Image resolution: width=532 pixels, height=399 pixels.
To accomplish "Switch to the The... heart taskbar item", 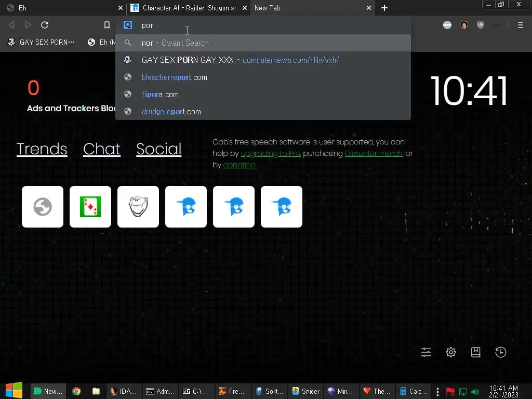I will pyautogui.click(x=377, y=391).
